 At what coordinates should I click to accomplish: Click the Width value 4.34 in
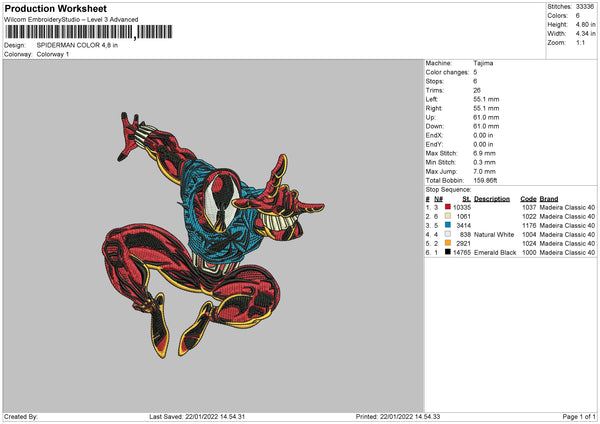click(585, 34)
